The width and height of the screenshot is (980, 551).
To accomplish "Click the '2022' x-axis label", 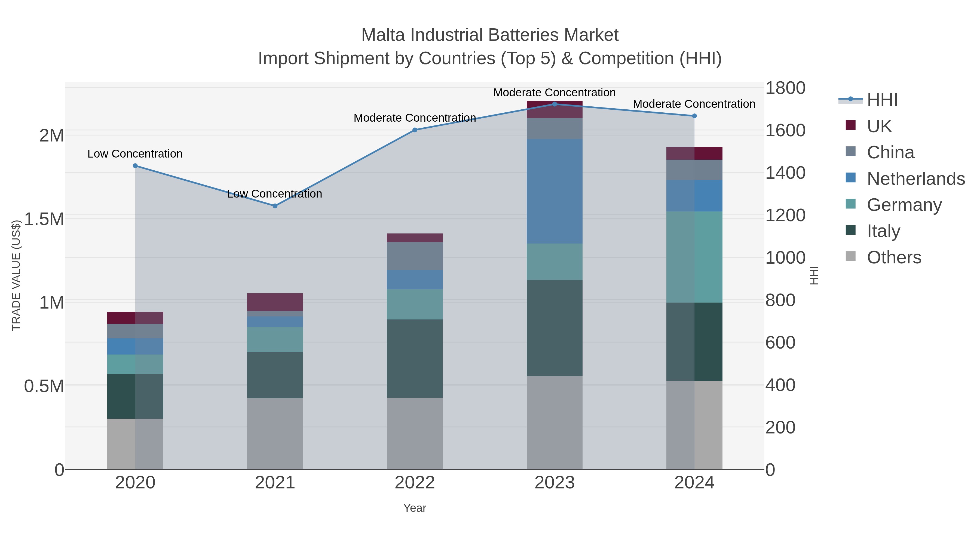I will 415,482.
